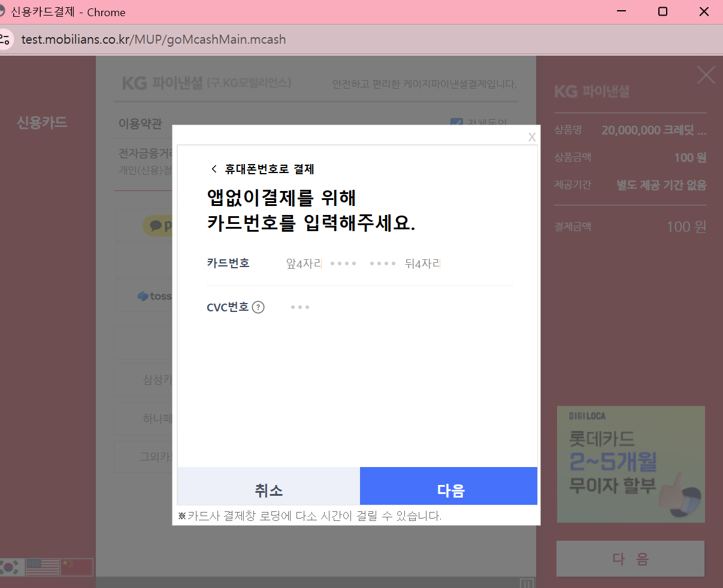Minimize the Chrome window
This screenshot has width=723, height=588.
622,11
